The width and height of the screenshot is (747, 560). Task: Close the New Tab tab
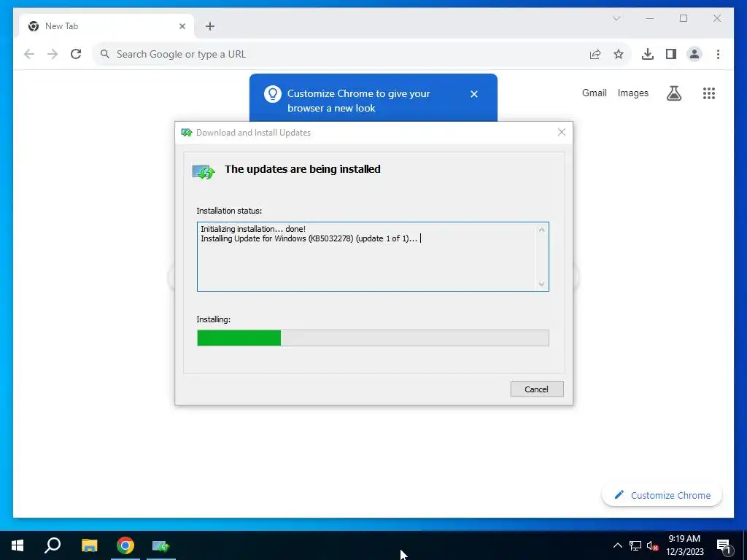tap(182, 26)
